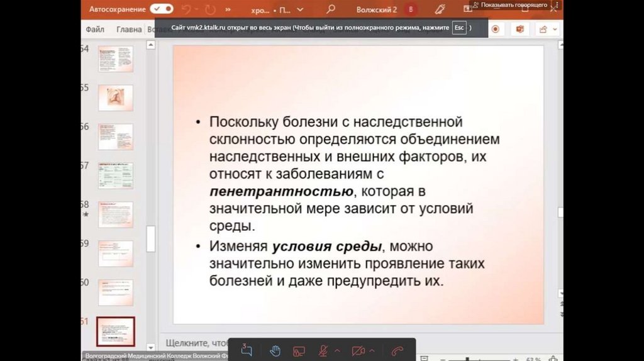Viewport: 644px width, 361px height.
Task: Expand microphone options arrow
Action: click(x=337, y=350)
